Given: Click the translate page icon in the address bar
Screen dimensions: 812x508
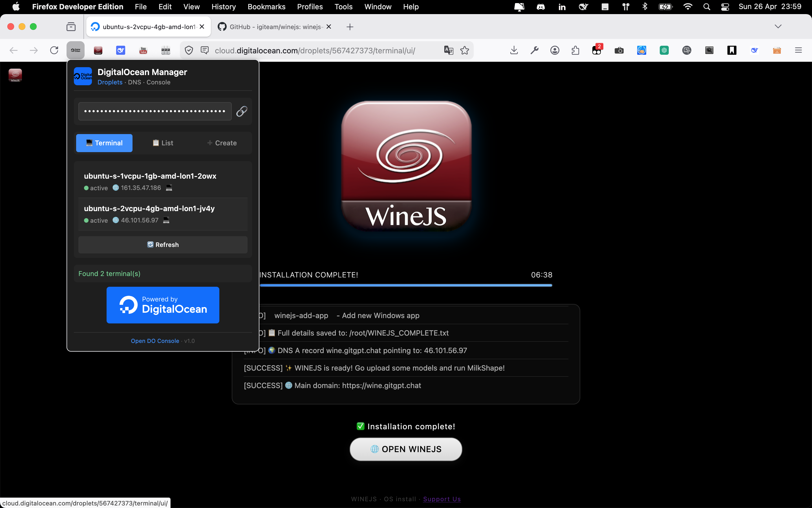Looking at the screenshot, I should point(449,51).
